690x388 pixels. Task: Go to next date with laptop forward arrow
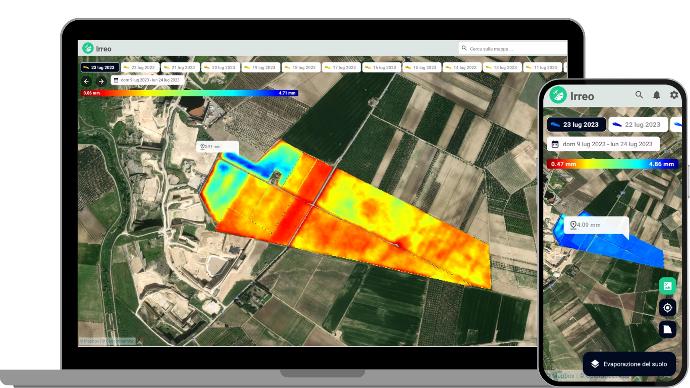pos(101,81)
